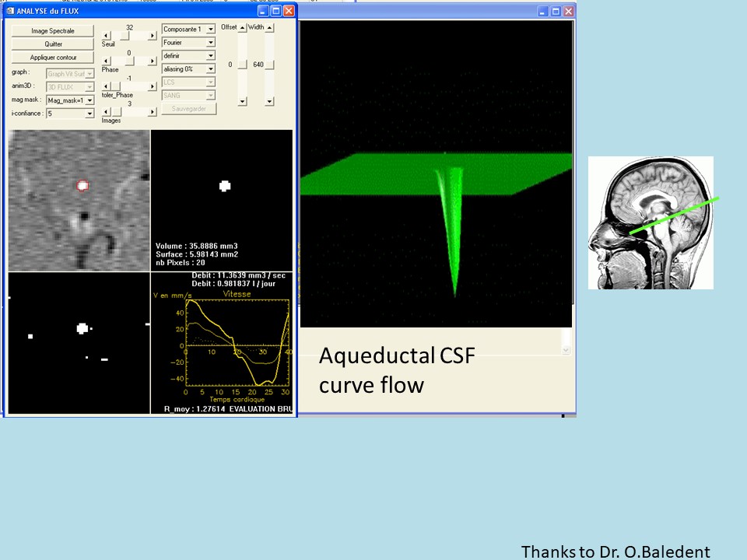The height and width of the screenshot is (560, 747).
Task: Click left arrow of toler_Phase slider
Action: click(x=107, y=86)
